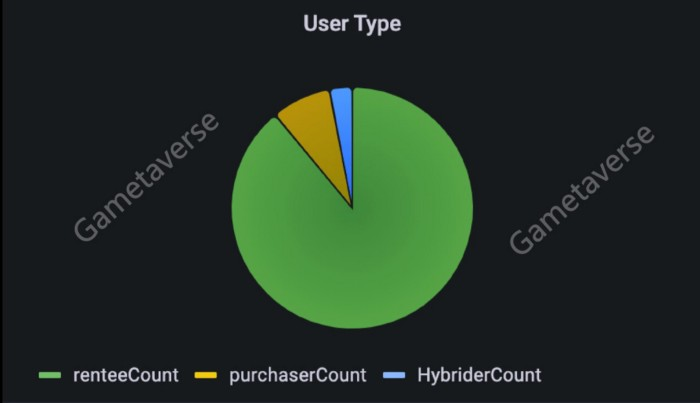Toggle the renteeCount legend label
Viewport: 700px width, 403px height.
[125, 375]
